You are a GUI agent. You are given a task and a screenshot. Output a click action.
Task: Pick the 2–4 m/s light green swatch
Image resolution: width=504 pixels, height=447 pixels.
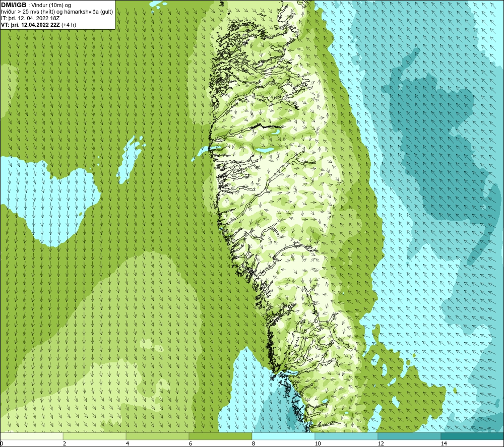tap(95, 436)
